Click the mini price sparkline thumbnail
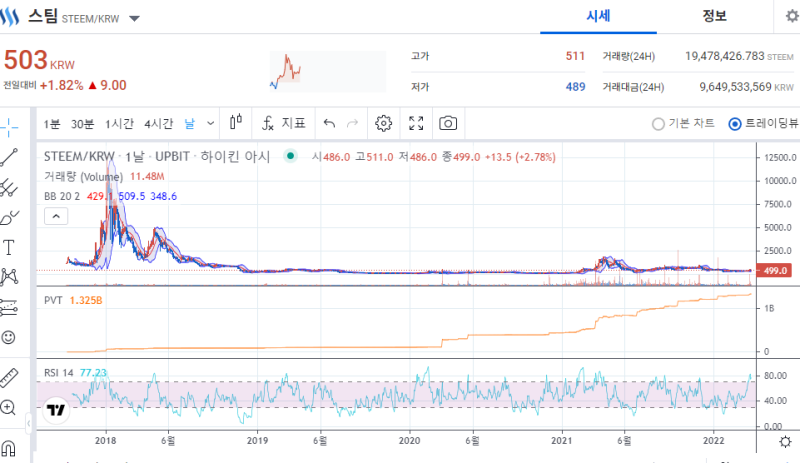This screenshot has height=463, width=800. 328,71
